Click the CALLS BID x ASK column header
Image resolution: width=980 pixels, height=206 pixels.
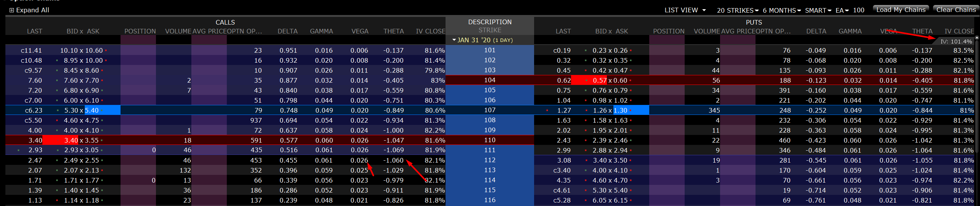[83, 31]
